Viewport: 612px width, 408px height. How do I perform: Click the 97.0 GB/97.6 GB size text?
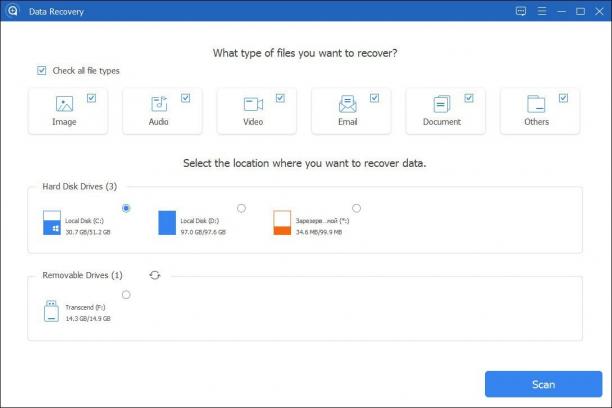point(203,232)
